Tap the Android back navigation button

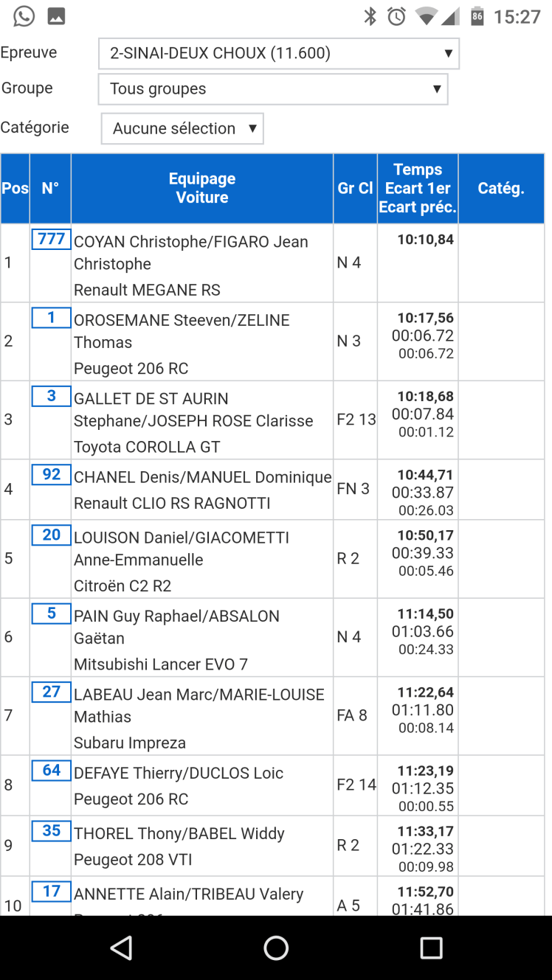121,948
